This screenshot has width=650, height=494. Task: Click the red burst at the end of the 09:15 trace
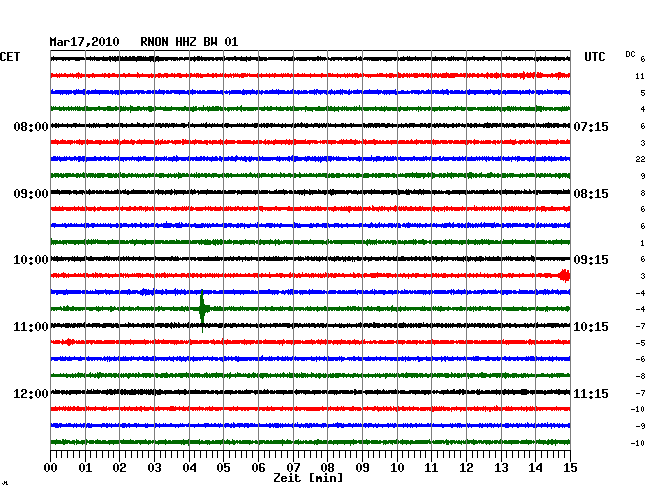[x=564, y=276]
